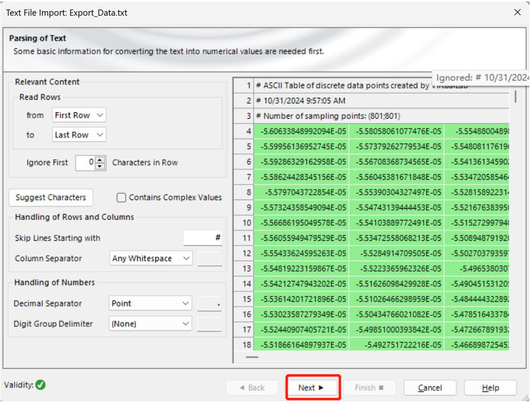The height and width of the screenshot is (404, 532).
Task: Open the Digit Group Delimiter dropdown
Action: (151, 324)
